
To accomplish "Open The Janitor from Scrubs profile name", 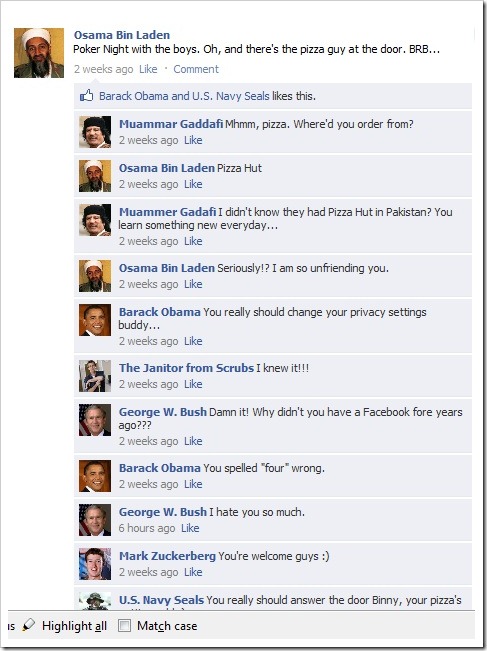I will coord(186,368).
